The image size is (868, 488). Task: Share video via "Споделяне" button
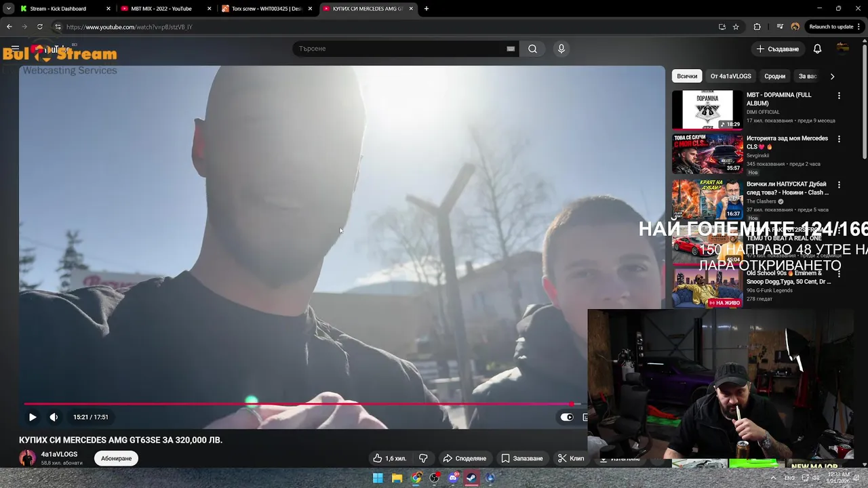465,459
